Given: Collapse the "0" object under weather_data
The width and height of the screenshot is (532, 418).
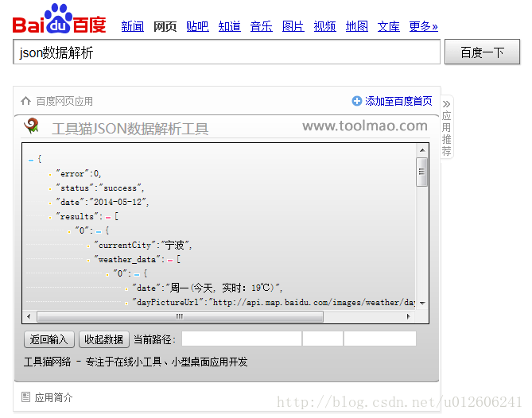Looking at the screenshot, I should click(137, 275).
